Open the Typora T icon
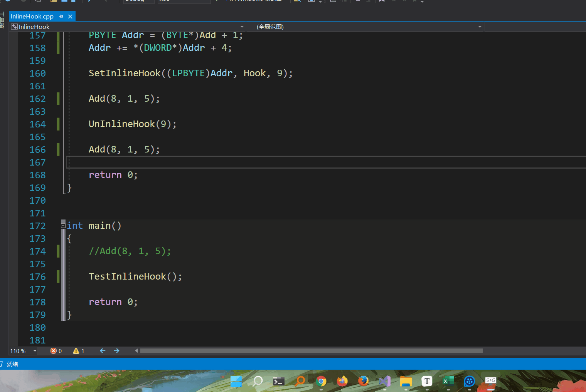The width and height of the screenshot is (586, 392). 427,381
